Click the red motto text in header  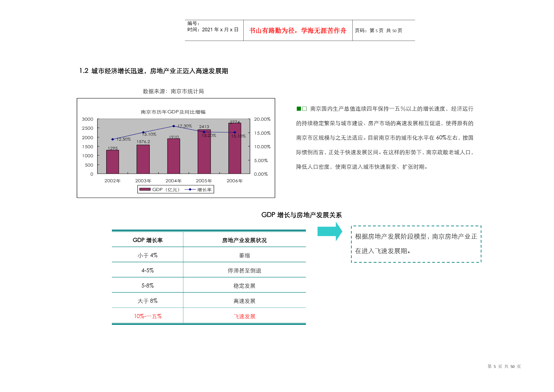point(297,31)
